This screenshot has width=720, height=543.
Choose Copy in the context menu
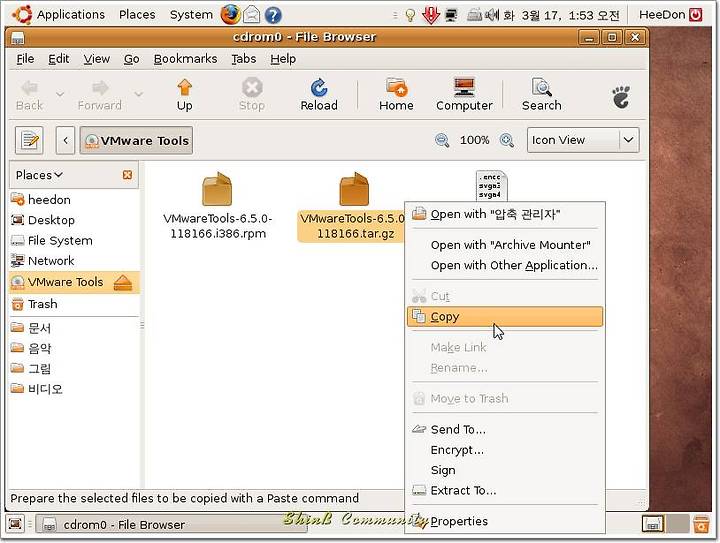[x=505, y=317]
